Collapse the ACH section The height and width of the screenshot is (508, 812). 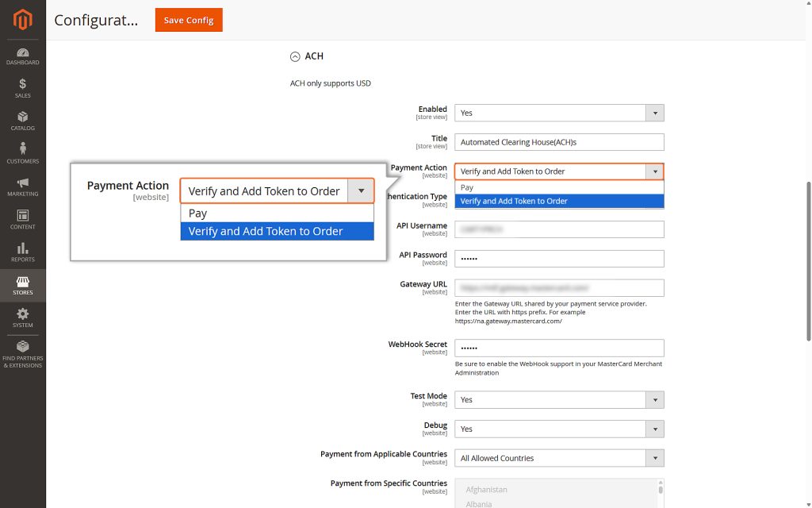[x=293, y=56]
